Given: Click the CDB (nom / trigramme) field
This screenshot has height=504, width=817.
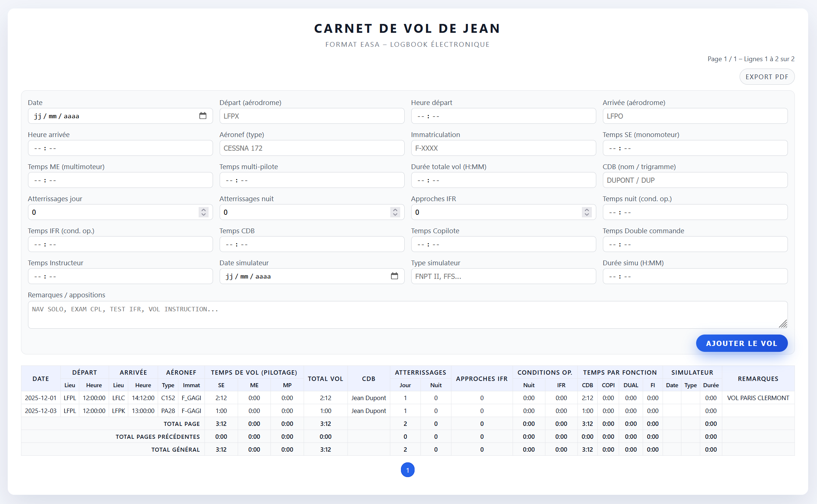Looking at the screenshot, I should [695, 180].
